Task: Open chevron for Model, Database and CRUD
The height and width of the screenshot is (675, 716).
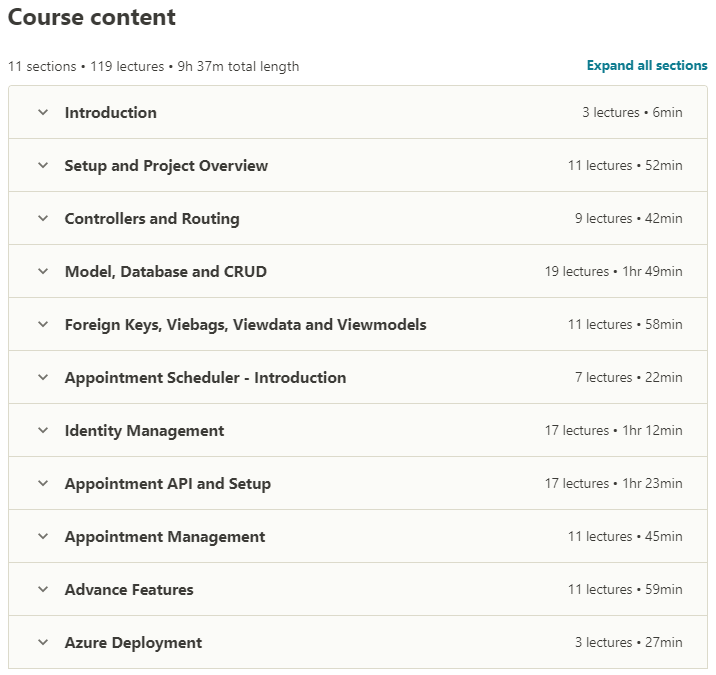Action: pos(43,272)
